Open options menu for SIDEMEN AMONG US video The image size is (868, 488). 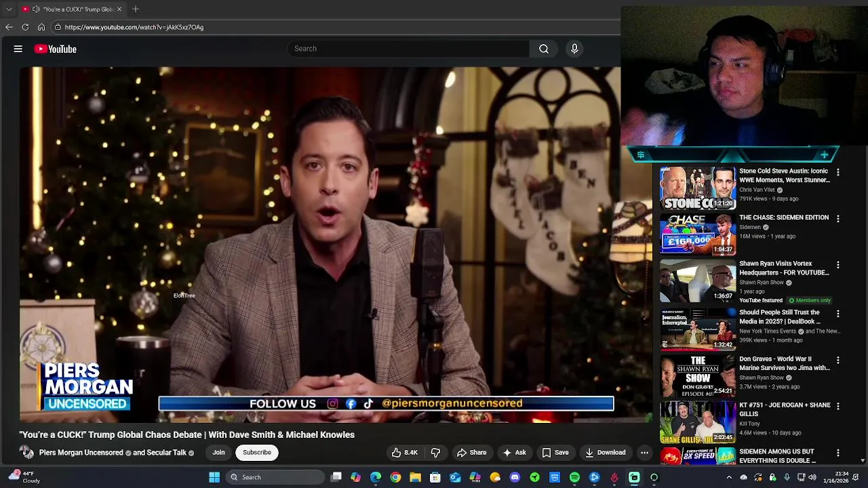838,453
